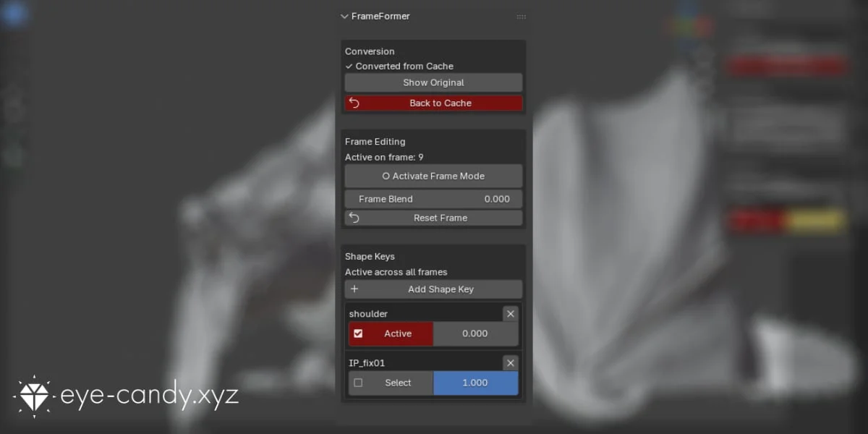868x434 pixels.
Task: Enable the Select checkbox on IP_fix01
Action: [358, 383]
